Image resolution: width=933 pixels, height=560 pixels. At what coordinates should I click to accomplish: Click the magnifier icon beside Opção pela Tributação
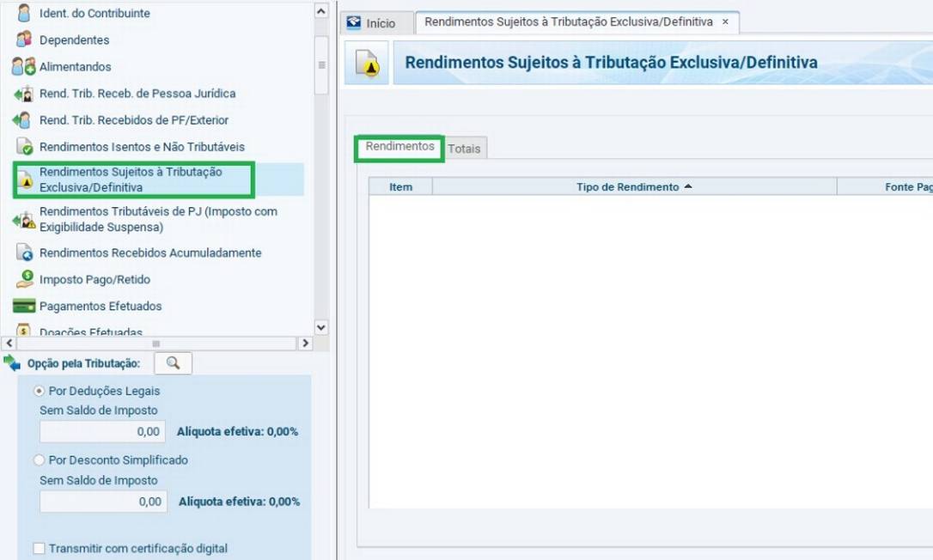[173, 363]
